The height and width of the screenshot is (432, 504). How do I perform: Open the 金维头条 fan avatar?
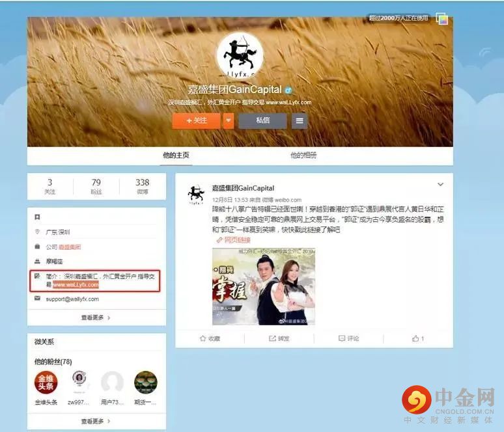[46, 383]
